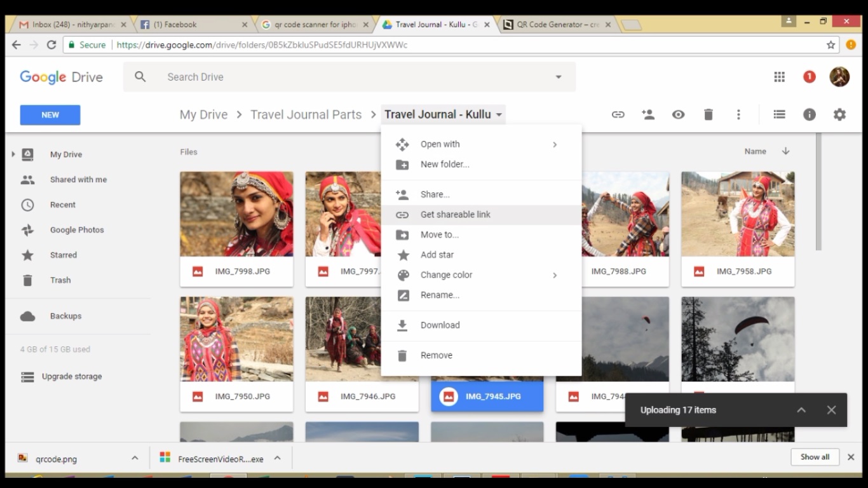868x488 pixels.
Task: Open FreeScreenVideoR exe download options arrow
Action: point(277,458)
